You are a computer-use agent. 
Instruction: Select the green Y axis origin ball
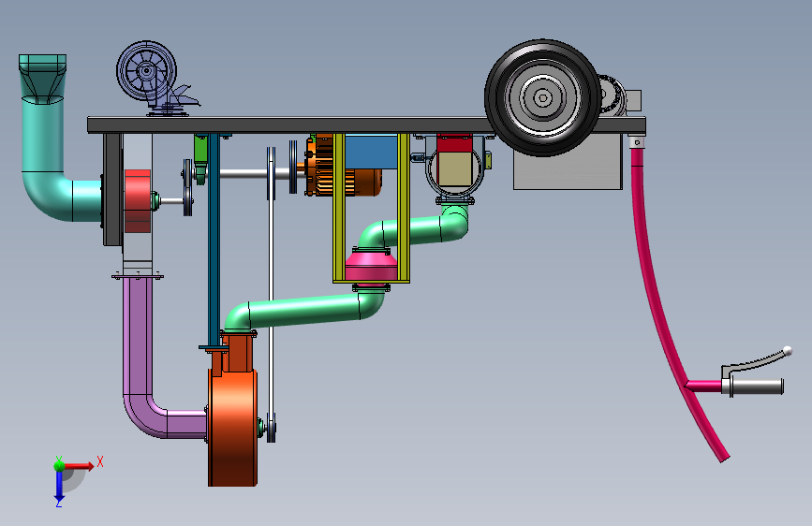click(59, 466)
